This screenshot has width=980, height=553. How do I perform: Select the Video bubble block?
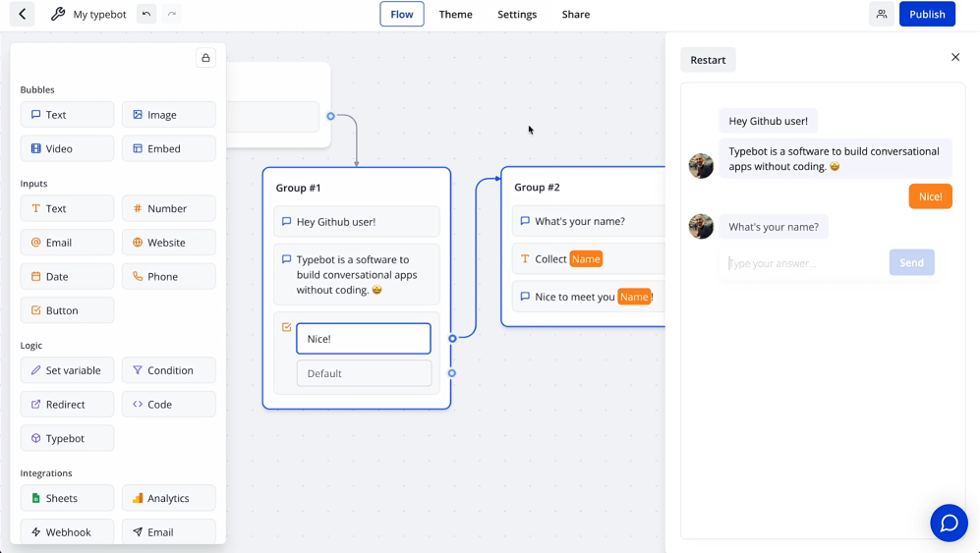[x=67, y=149]
